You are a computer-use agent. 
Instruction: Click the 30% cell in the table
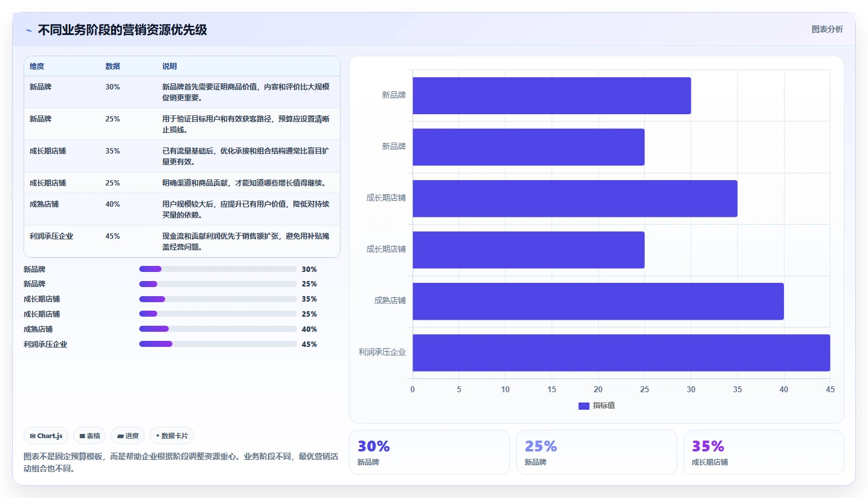[113, 87]
